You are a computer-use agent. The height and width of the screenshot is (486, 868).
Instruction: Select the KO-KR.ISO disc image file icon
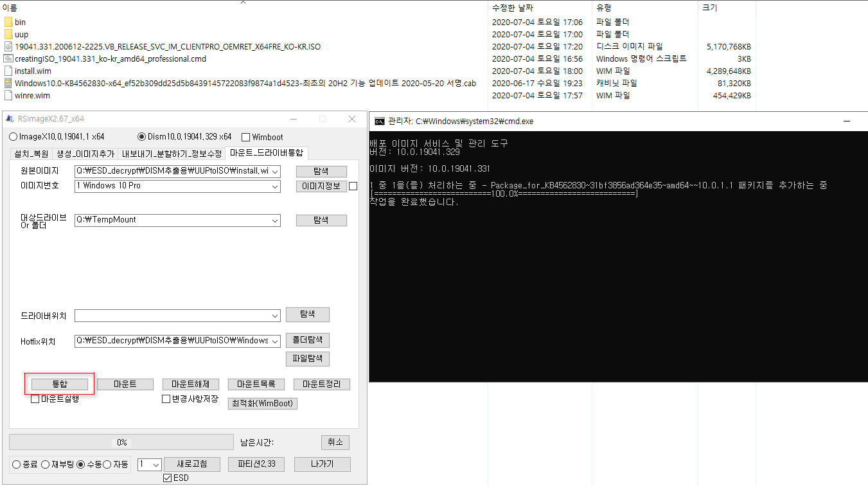[x=8, y=46]
